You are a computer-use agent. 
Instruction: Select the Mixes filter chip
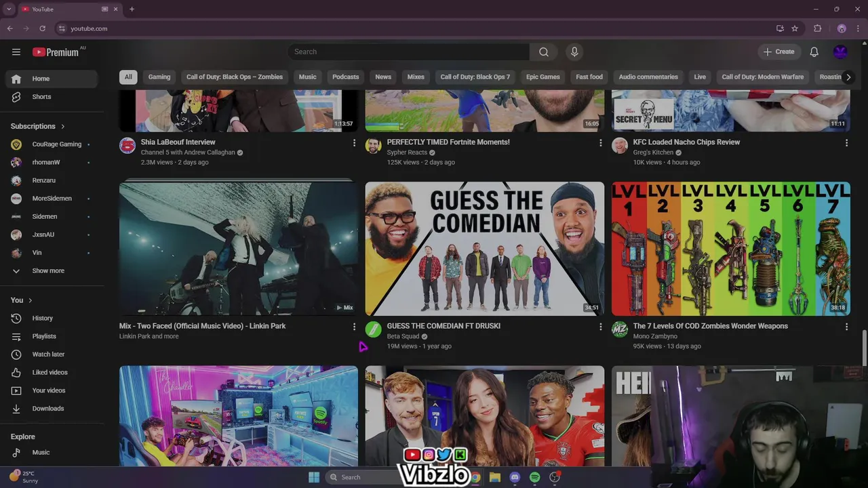point(416,77)
